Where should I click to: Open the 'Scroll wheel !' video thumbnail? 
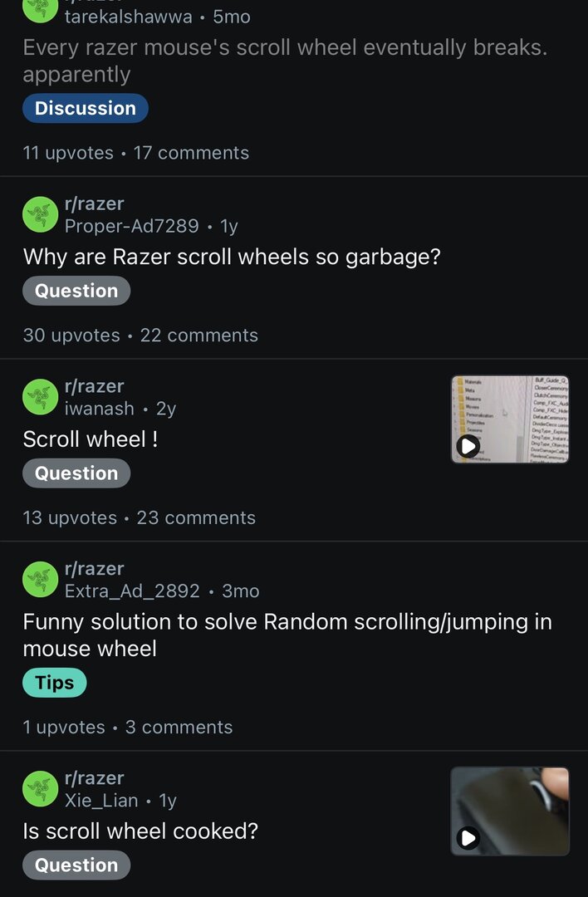point(510,419)
